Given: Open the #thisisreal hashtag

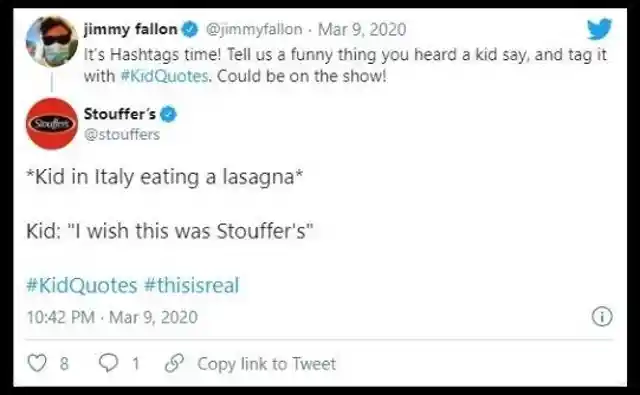Looking at the screenshot, I should [191, 285].
